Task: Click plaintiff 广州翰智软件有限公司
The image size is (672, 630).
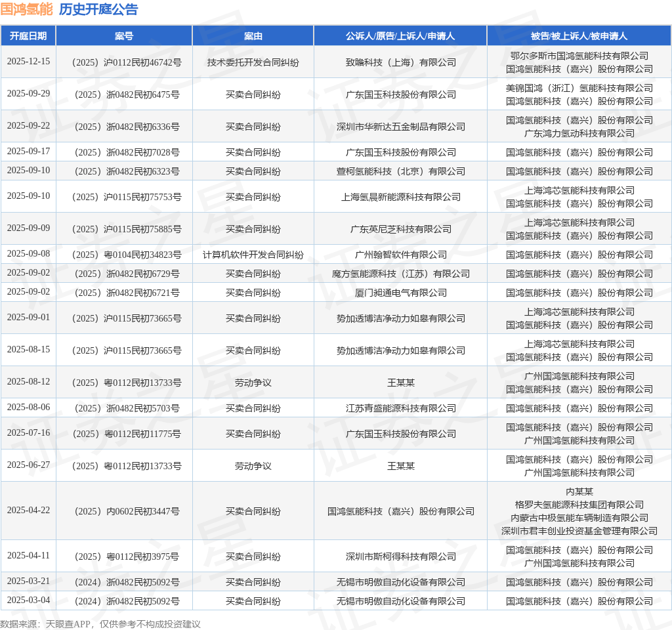Action: [401, 255]
